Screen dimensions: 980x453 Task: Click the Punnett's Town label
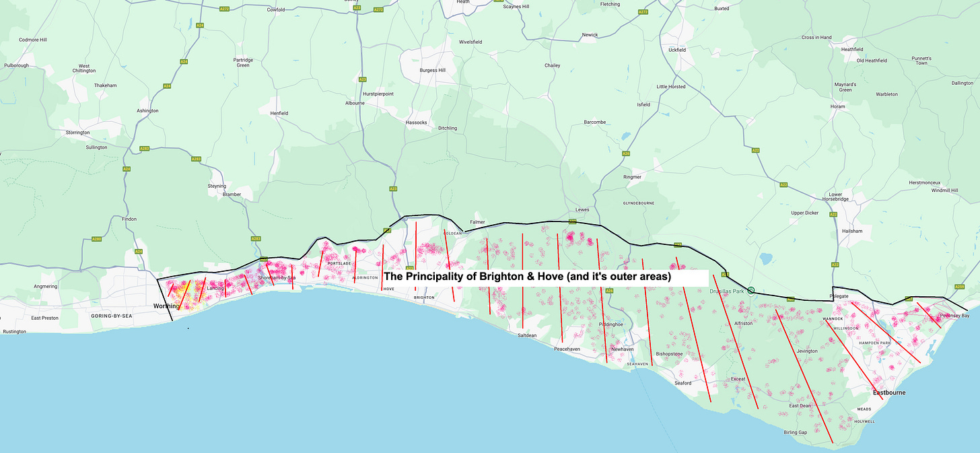(x=921, y=61)
